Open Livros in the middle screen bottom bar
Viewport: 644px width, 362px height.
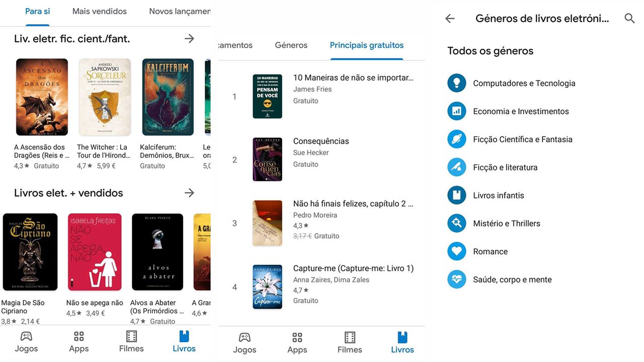point(403,343)
